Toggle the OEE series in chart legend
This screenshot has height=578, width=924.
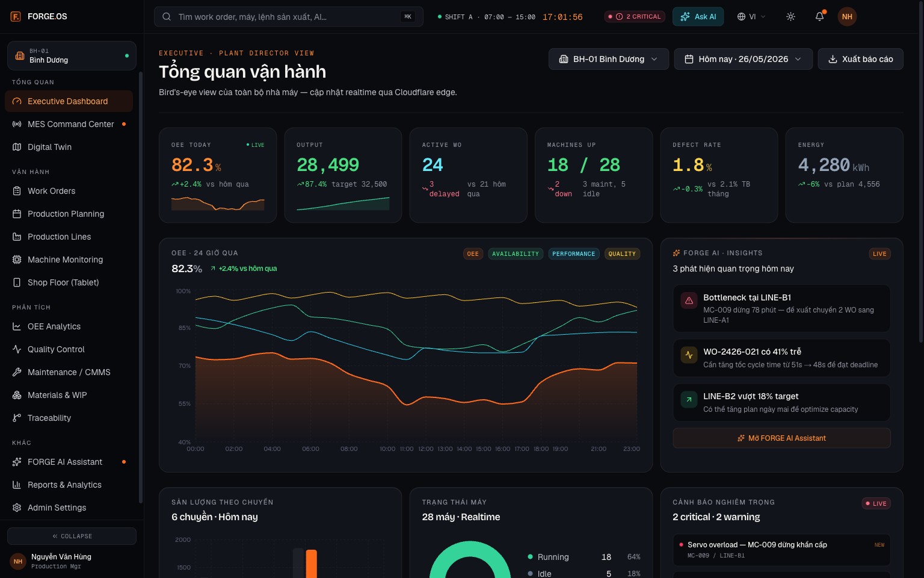473,254
